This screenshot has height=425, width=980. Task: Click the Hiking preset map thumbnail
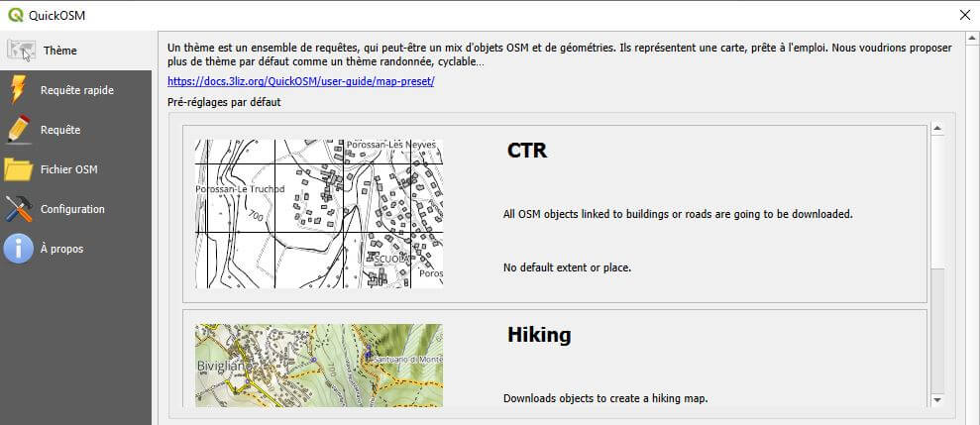tap(319, 365)
